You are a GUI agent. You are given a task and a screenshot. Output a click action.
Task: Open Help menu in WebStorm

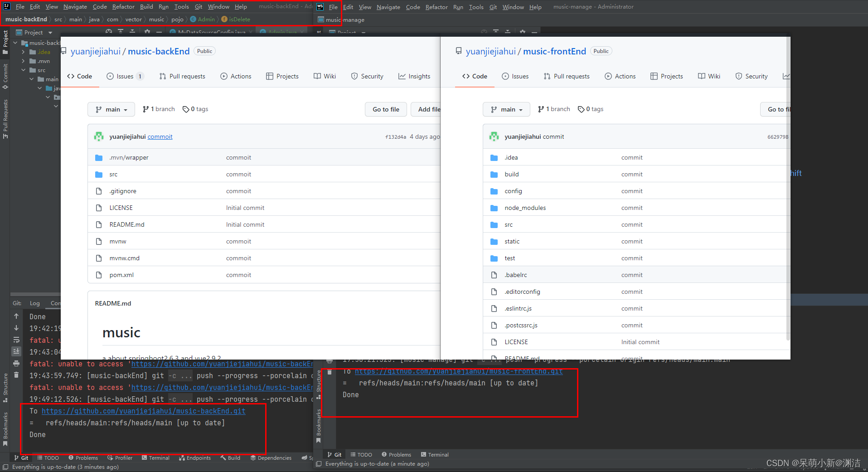coord(535,7)
